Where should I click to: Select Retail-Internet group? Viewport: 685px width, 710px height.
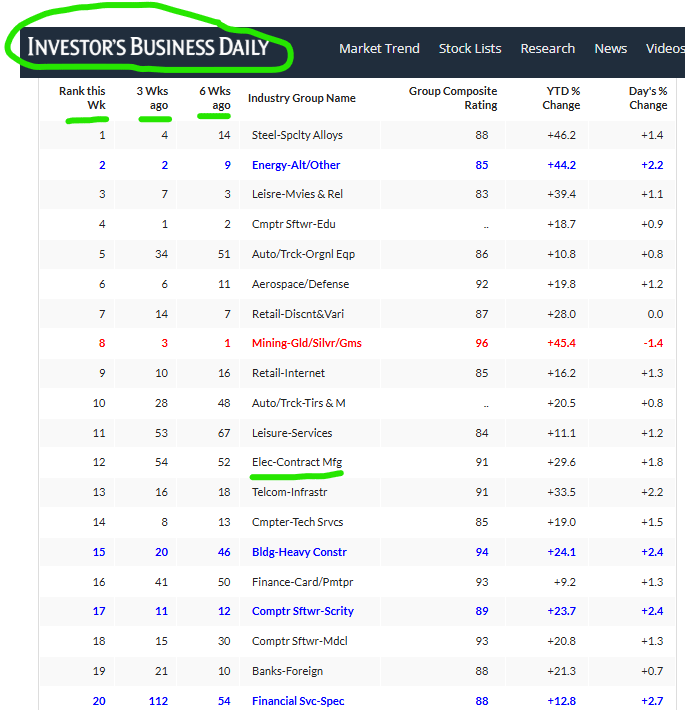288,373
